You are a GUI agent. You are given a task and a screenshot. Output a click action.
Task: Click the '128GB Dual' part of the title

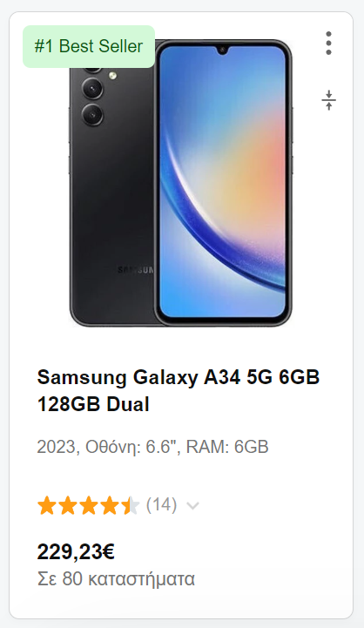[x=93, y=404]
